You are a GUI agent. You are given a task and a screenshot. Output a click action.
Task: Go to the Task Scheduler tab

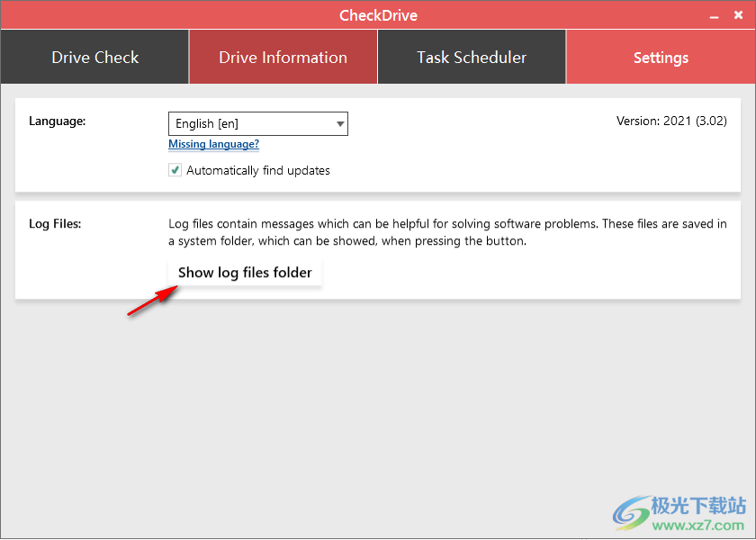coord(472,57)
